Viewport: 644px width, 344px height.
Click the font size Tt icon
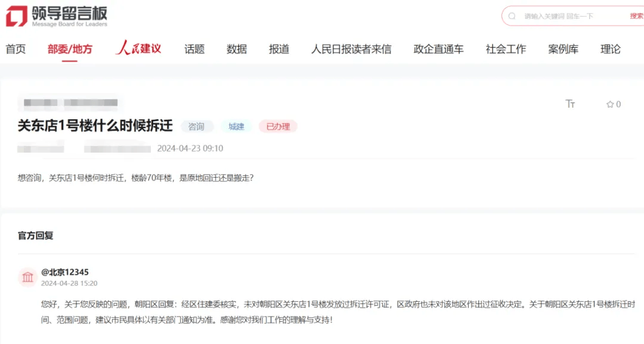[x=570, y=104]
